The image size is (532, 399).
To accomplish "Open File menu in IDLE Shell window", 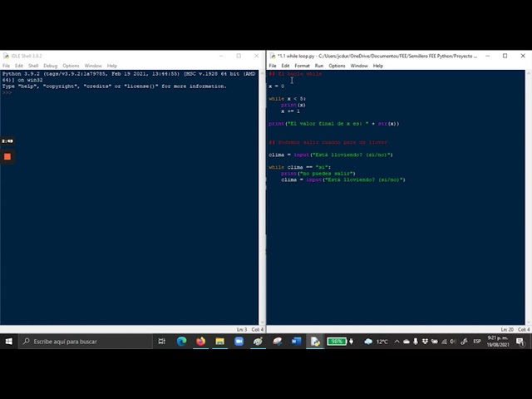I will pyautogui.click(x=7, y=66).
